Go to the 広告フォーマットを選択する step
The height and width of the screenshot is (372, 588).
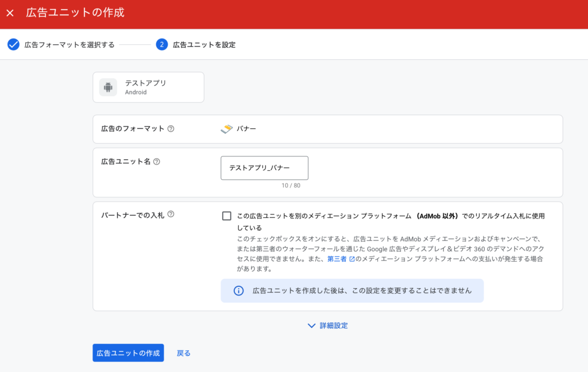click(x=69, y=45)
